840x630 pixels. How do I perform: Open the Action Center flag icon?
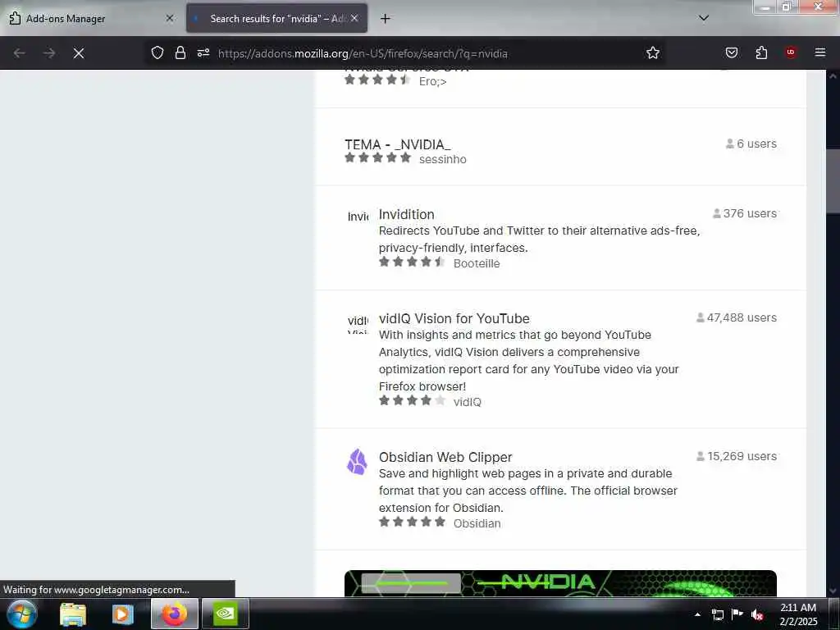pos(737,614)
